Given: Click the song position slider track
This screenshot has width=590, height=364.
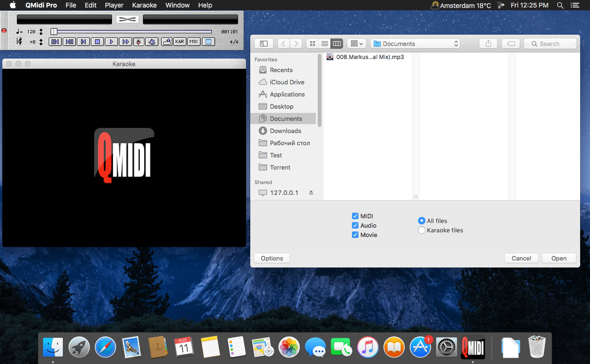Looking at the screenshot, I should 131,31.
